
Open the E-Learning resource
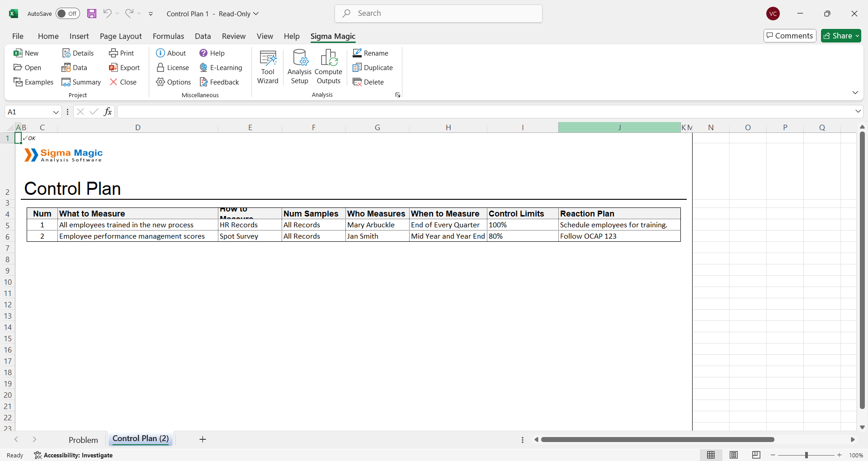221,68
